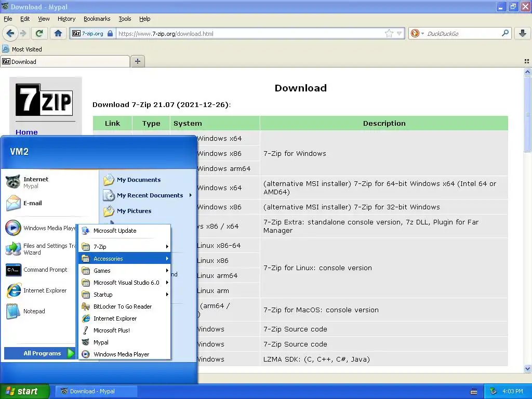
Task: Launch Windows Media Player from pinned list
Action: coord(40,228)
